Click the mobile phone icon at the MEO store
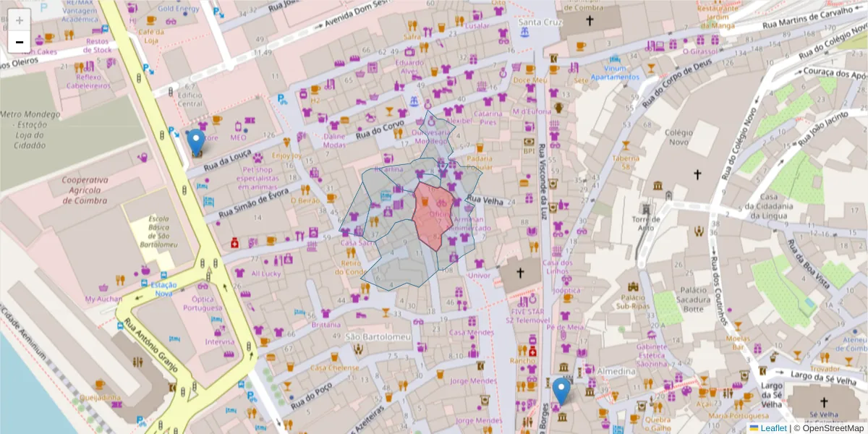Image resolution: width=868 pixels, height=434 pixels. (x=238, y=127)
